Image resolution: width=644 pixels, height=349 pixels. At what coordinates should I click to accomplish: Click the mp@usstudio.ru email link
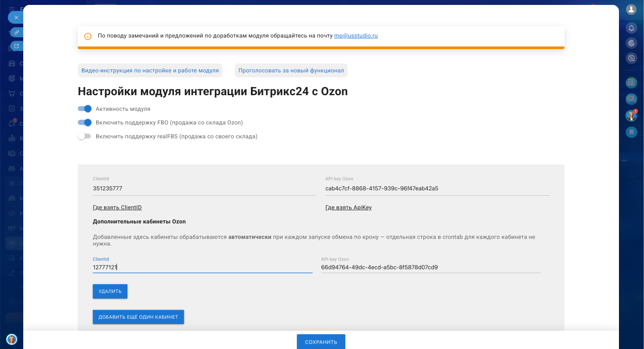[356, 36]
